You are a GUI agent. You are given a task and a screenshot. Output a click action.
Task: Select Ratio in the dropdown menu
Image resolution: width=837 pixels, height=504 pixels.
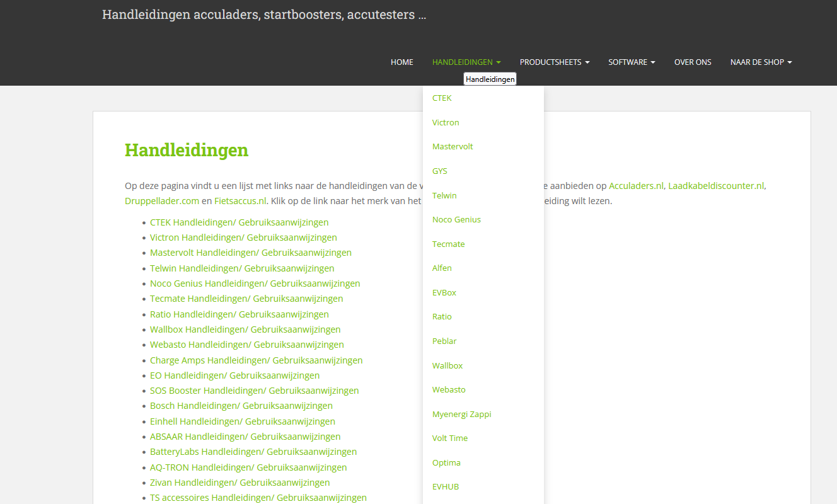pos(442,317)
